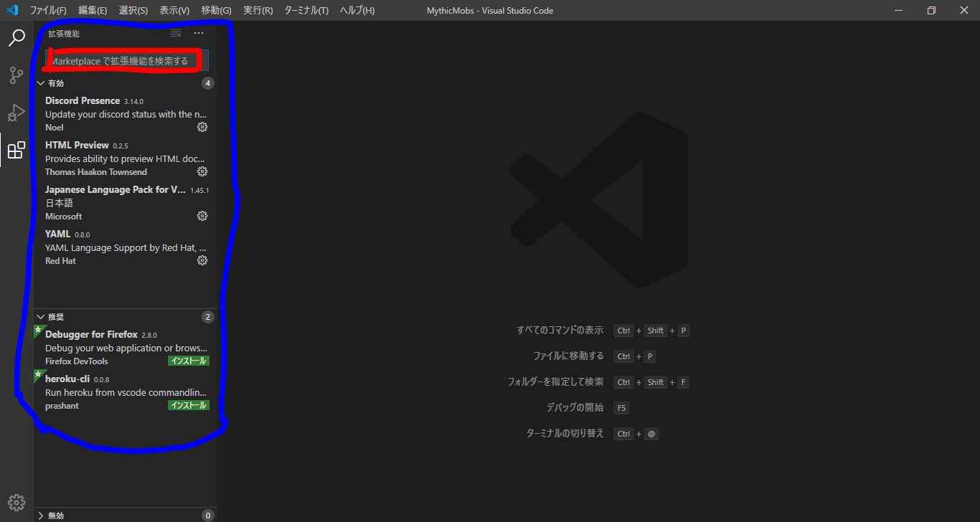This screenshot has width=980, height=522.
Task: Click the 有効 count badge showing 4
Action: [208, 83]
